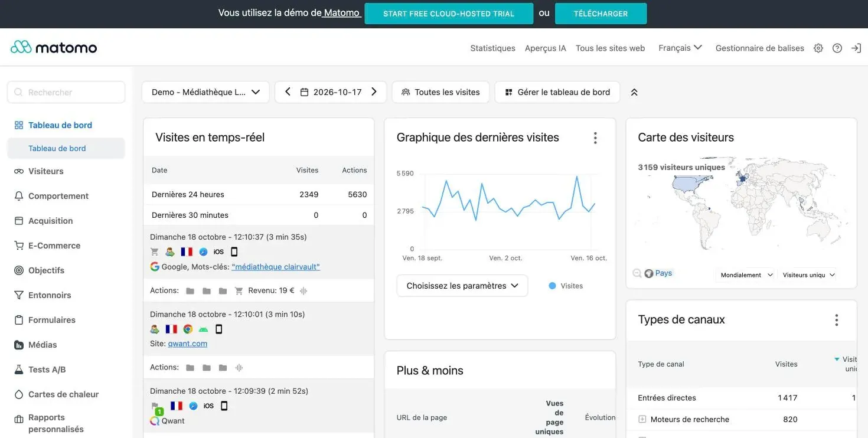Click the cart icon beside Revenu: 19 €
The width and height of the screenshot is (868, 438).
tap(239, 291)
